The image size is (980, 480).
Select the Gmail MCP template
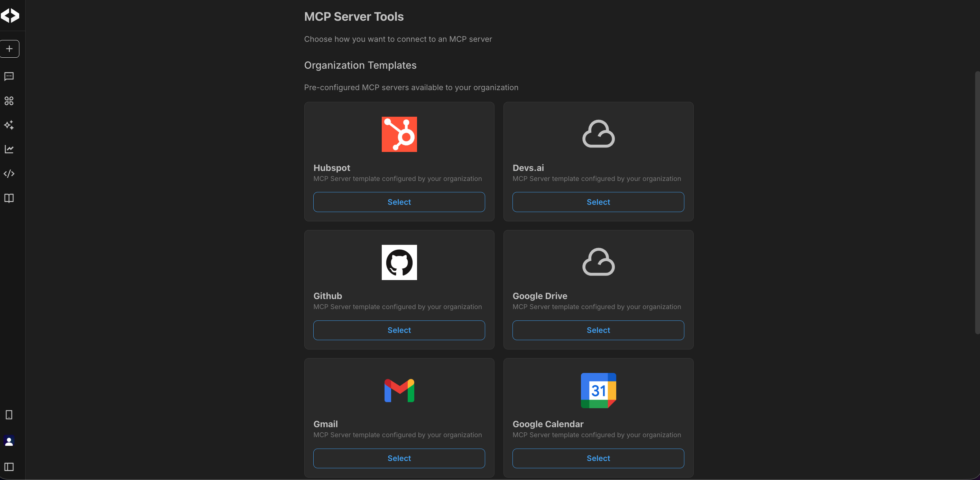coord(399,458)
